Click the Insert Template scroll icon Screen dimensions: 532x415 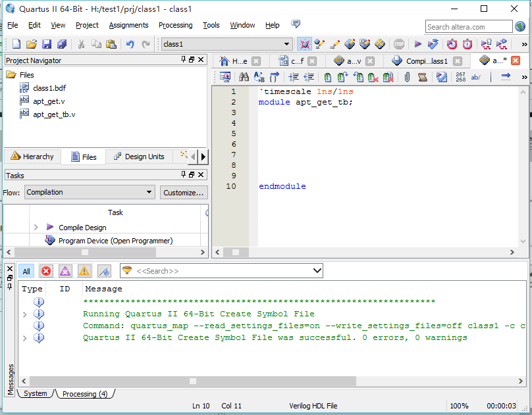tap(423, 77)
